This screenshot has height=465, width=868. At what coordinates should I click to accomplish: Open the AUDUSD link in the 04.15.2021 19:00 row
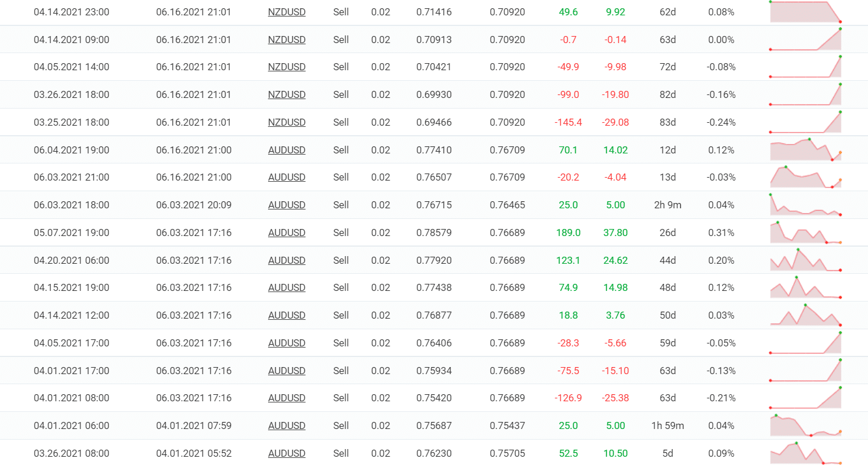coord(286,287)
